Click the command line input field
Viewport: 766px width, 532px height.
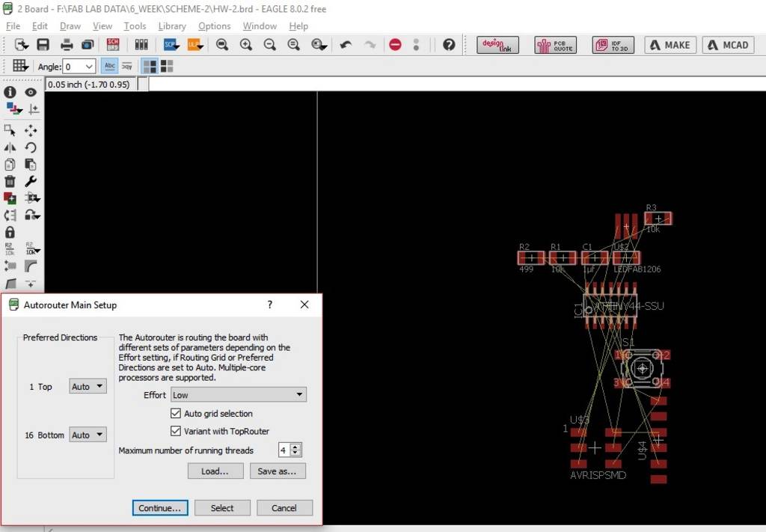[x=457, y=84]
